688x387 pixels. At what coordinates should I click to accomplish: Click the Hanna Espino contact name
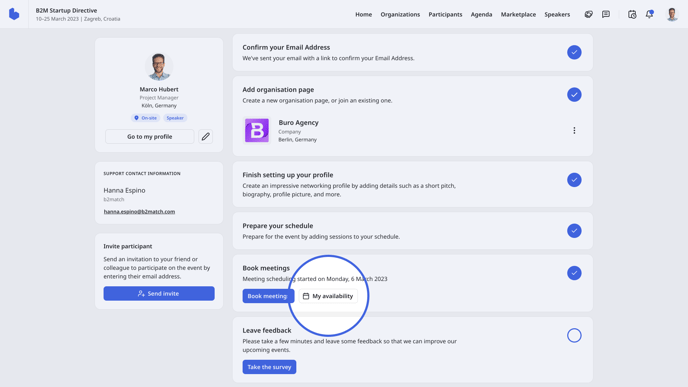click(x=124, y=190)
